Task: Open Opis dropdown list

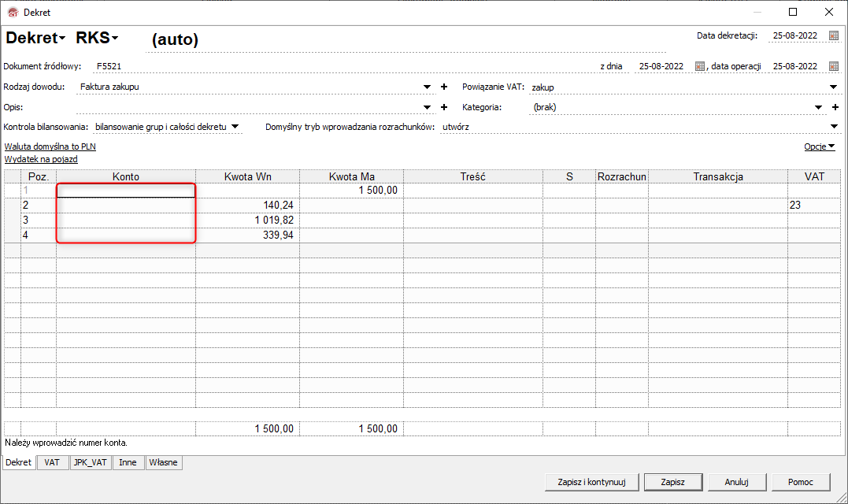Action: click(427, 108)
